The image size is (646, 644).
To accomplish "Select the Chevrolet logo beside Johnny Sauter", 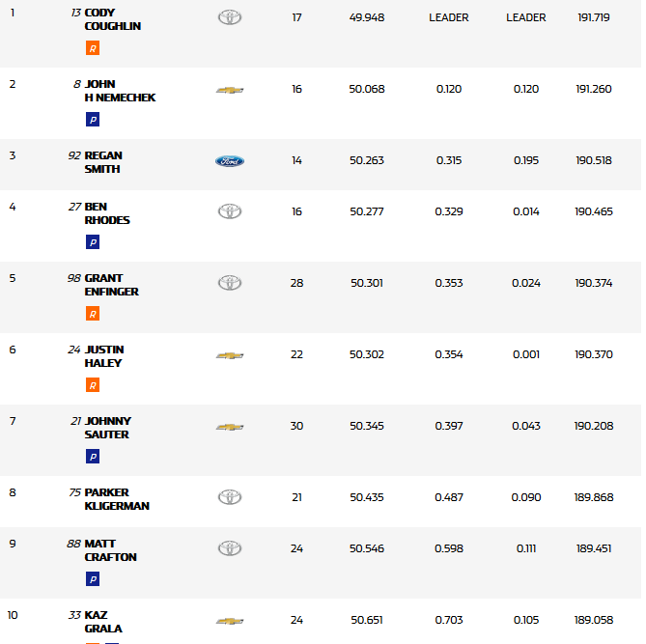I will coord(229,427).
